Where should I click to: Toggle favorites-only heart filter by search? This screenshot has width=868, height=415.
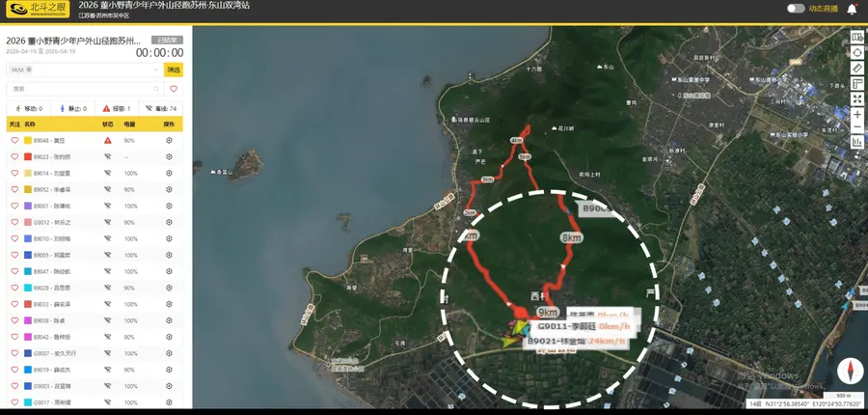174,89
